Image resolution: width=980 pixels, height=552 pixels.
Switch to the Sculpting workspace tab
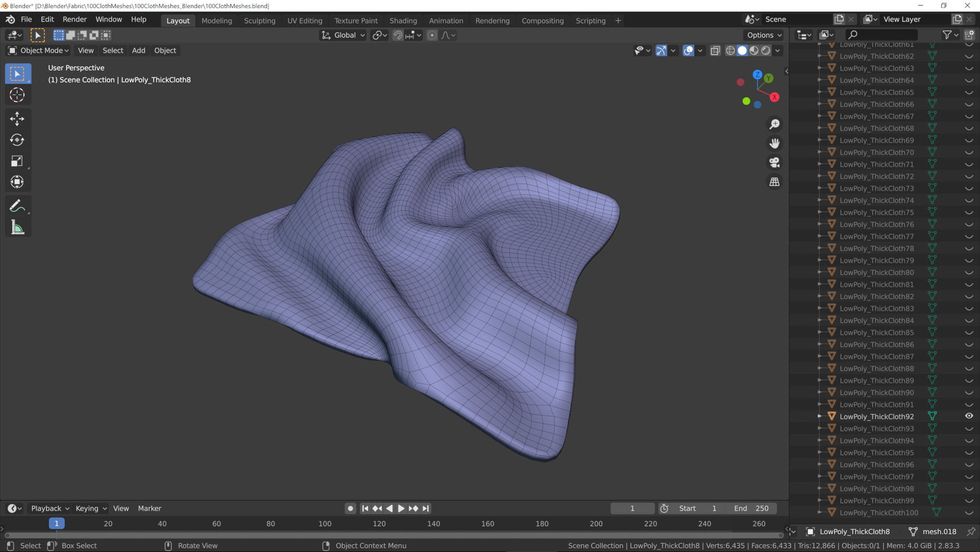(260, 21)
